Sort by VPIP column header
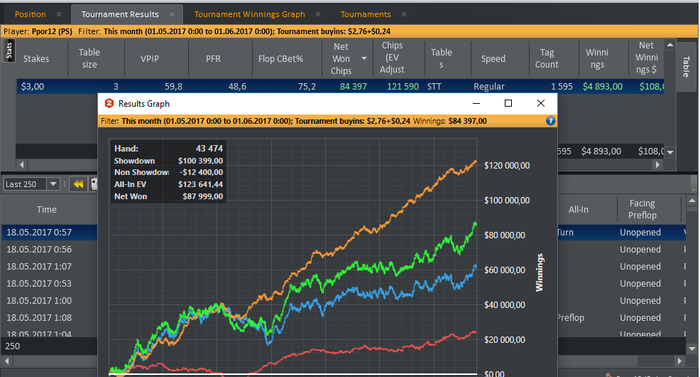 (150, 59)
